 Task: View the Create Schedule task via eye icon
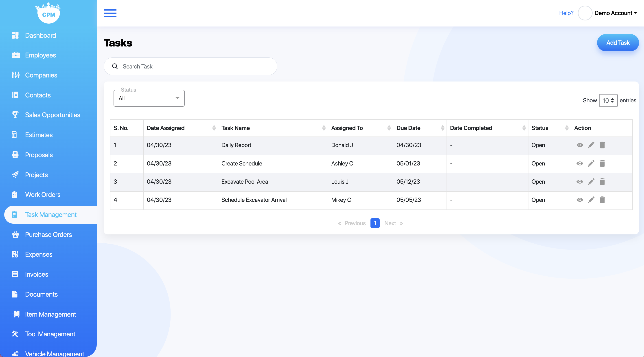pyautogui.click(x=580, y=163)
